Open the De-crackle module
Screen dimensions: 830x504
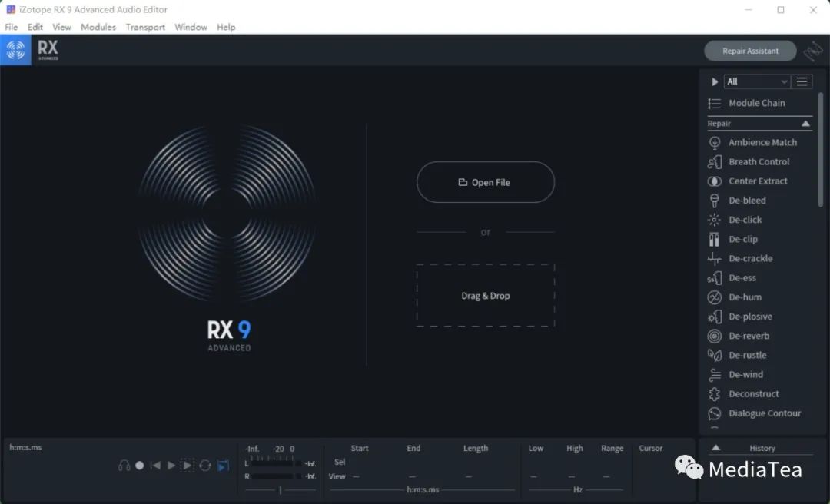pyautogui.click(x=740, y=258)
